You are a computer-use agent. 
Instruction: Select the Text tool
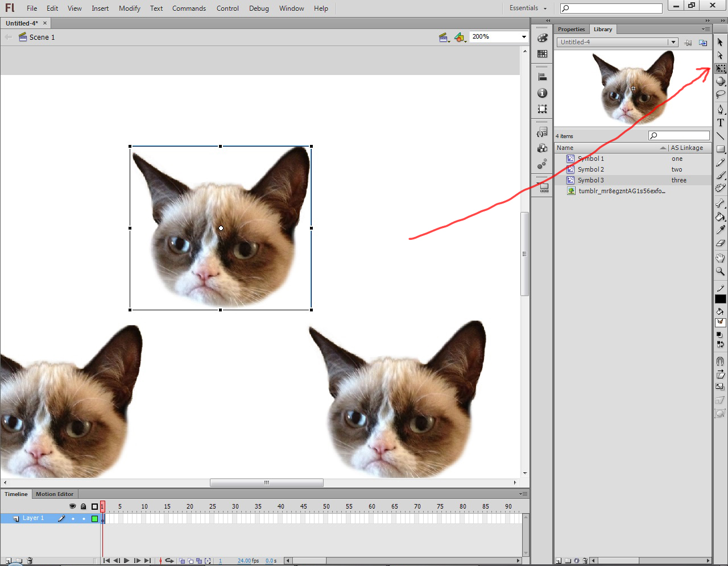click(721, 122)
